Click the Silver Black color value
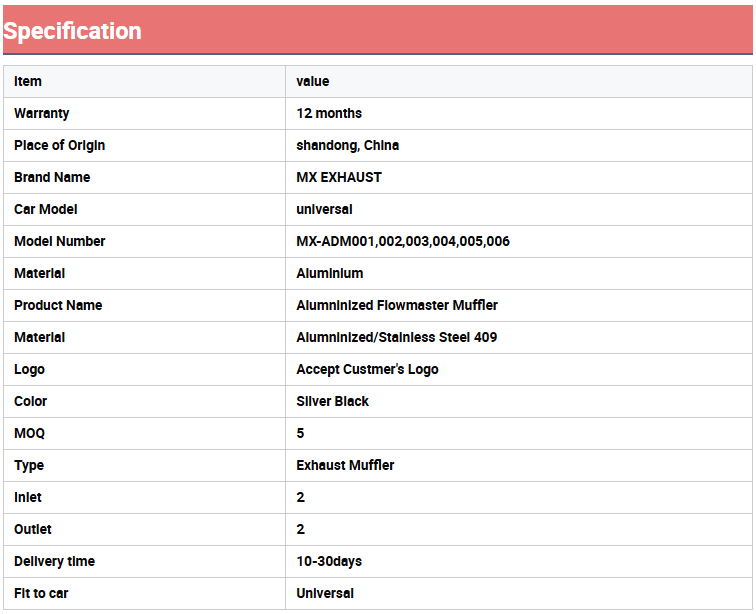 [332, 401]
